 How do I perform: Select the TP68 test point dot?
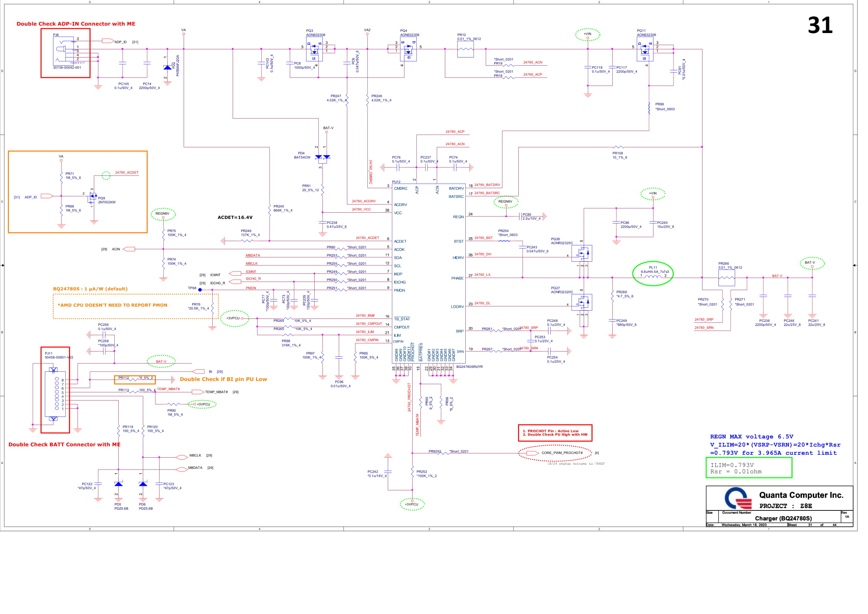point(200,290)
